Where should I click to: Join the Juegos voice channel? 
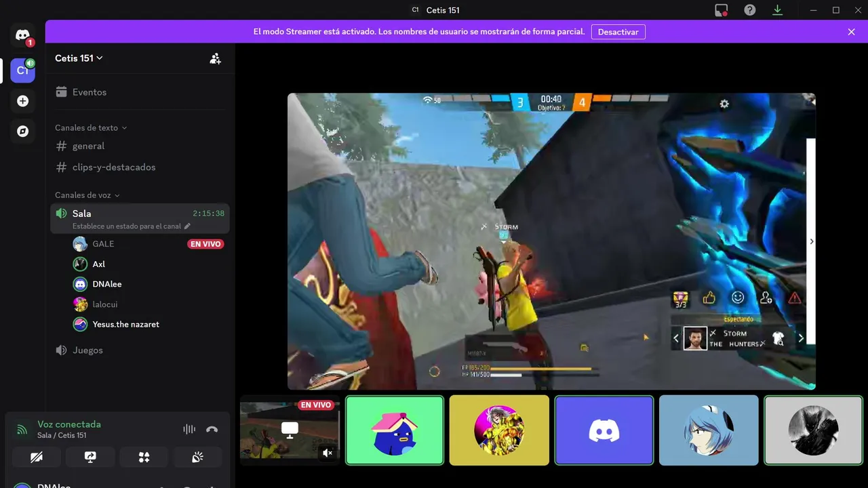[x=140, y=350]
